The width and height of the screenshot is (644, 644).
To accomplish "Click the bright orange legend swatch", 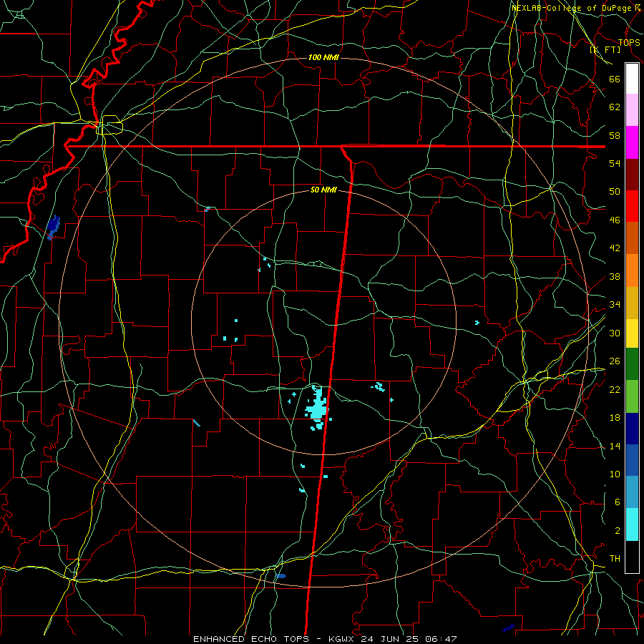I will 632,270.
